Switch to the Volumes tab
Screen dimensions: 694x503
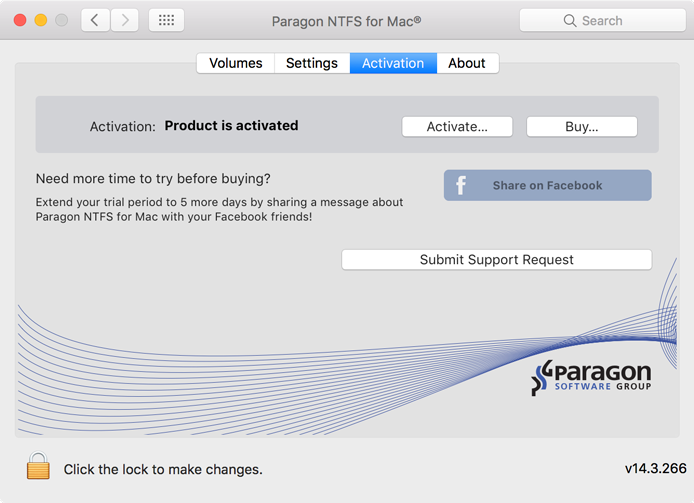pos(235,63)
